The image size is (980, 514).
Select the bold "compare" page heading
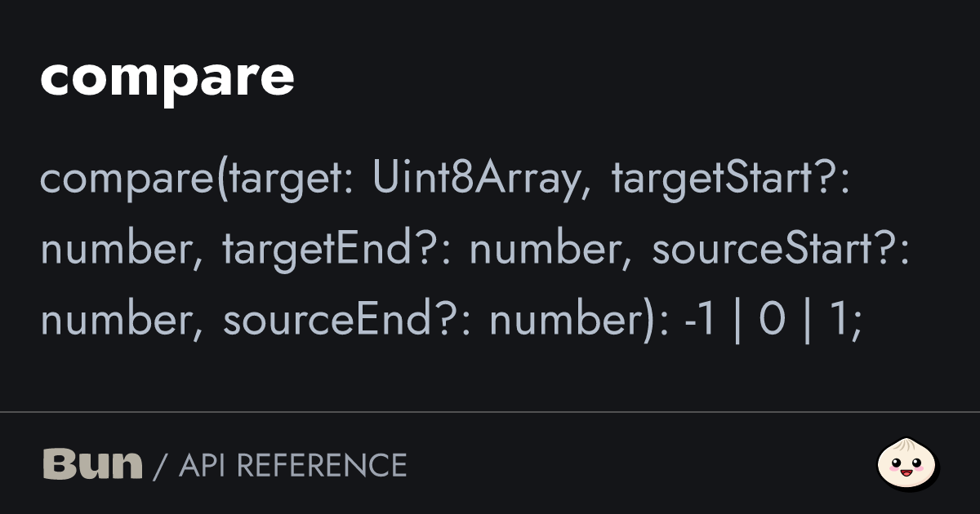pos(167,77)
